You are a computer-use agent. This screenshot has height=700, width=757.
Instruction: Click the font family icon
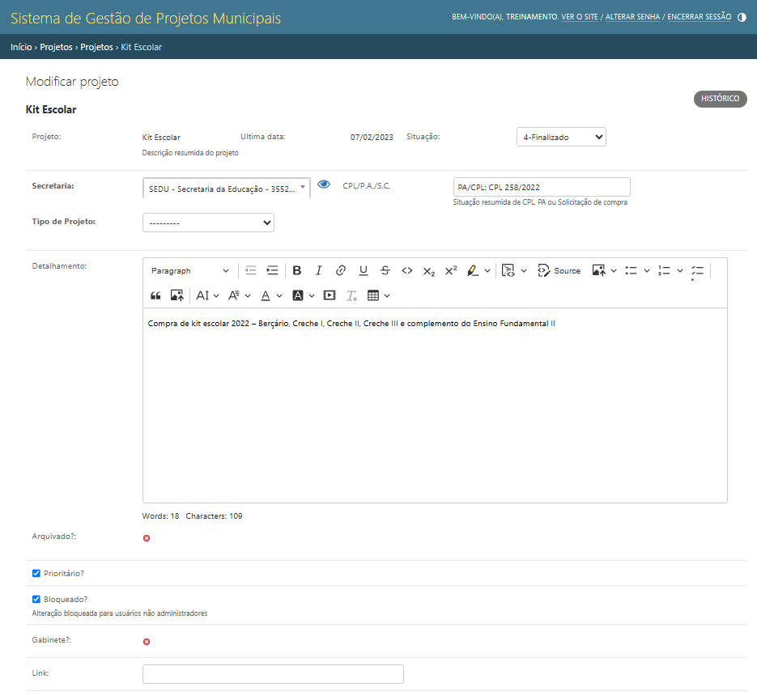click(x=234, y=295)
